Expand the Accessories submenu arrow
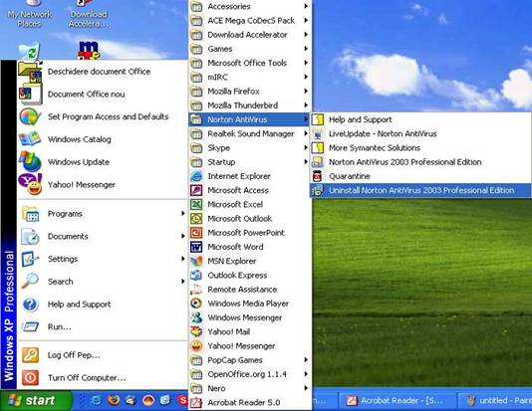This screenshot has height=411, width=532. (306, 6)
